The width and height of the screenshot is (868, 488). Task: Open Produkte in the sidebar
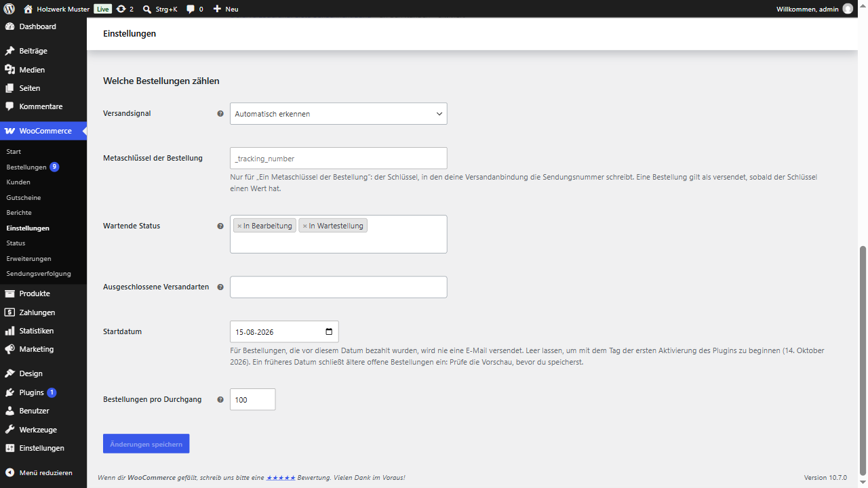43,293
